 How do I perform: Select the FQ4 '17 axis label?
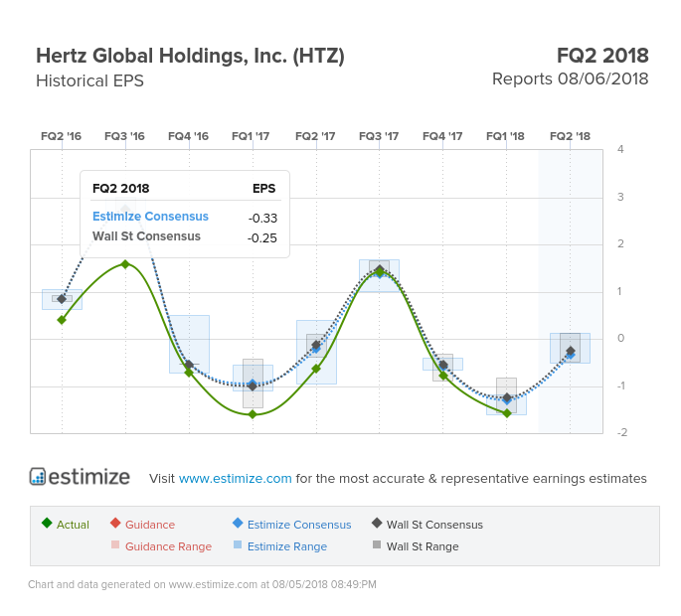442,136
